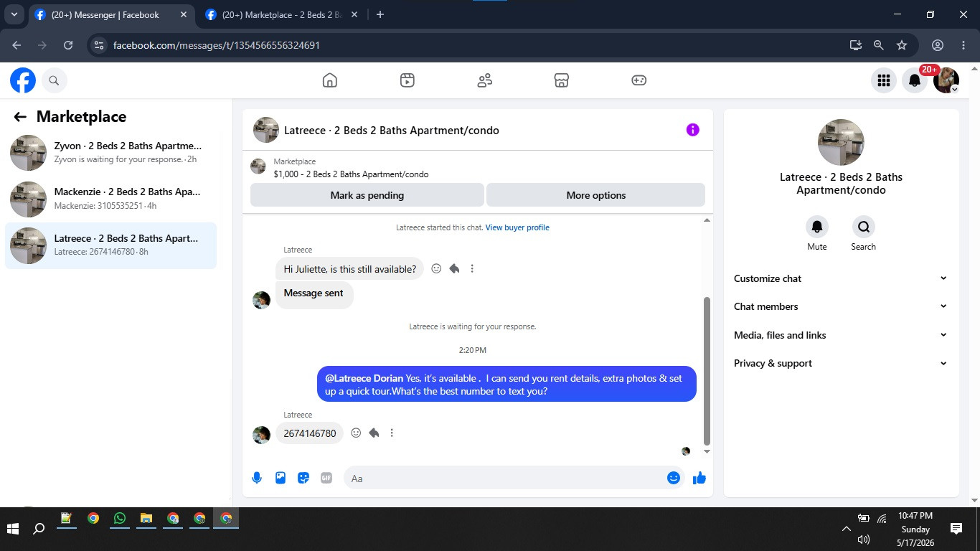980x551 pixels.
Task: Click the More options button
Action: click(x=595, y=195)
